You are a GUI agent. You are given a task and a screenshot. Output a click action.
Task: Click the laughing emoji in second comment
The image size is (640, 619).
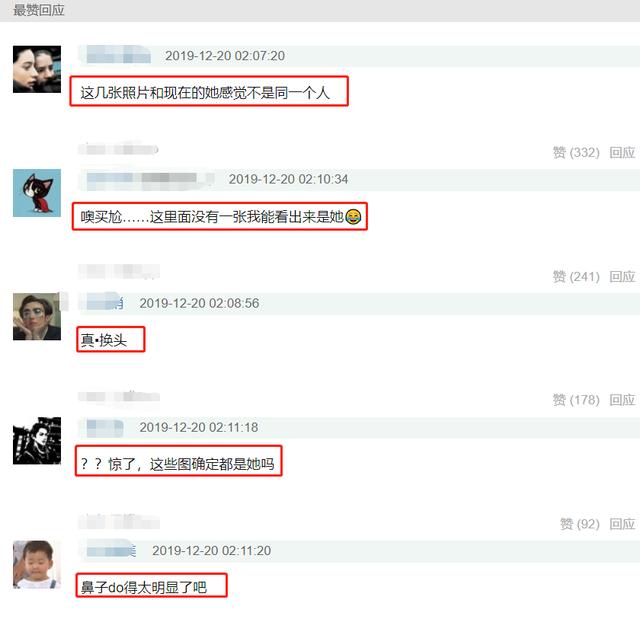tap(353, 217)
